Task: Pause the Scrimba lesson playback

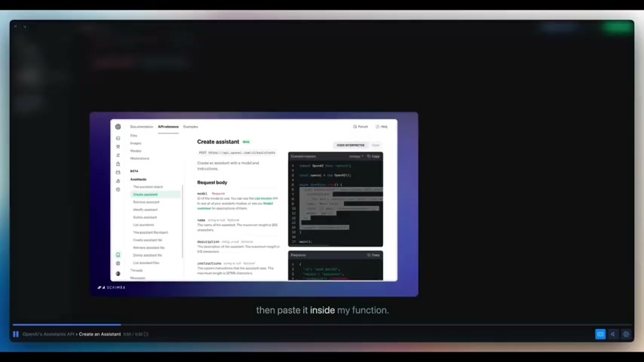Action: click(x=16, y=334)
